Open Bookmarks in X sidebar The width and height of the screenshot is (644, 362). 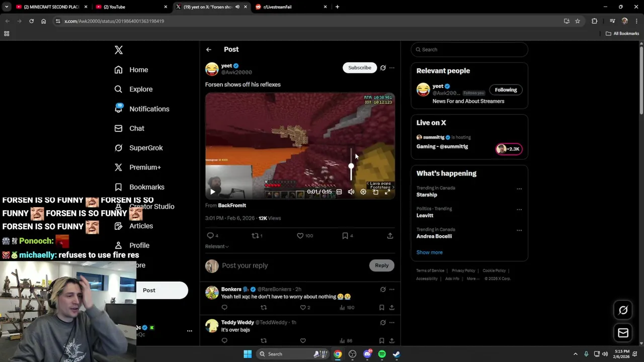pyautogui.click(x=139, y=187)
